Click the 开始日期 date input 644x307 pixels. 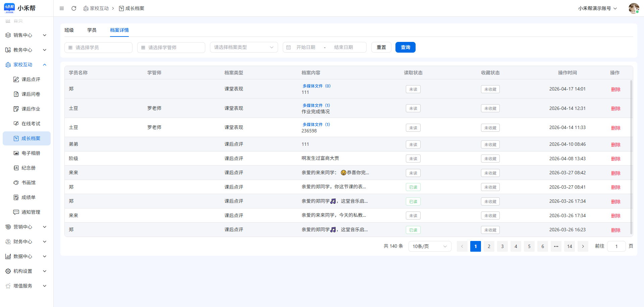(x=306, y=47)
